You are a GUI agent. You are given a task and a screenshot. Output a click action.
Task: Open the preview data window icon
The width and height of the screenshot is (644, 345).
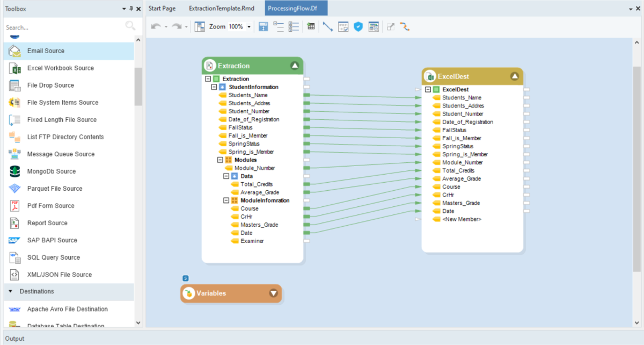tap(374, 26)
